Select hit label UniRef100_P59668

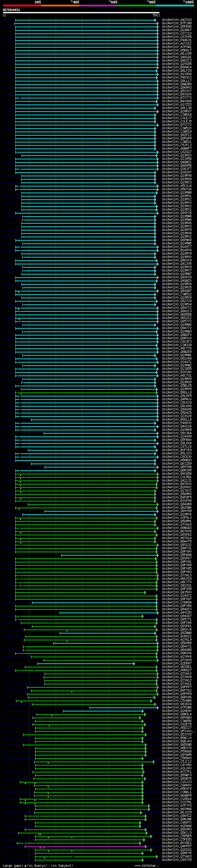click(x=177, y=751)
